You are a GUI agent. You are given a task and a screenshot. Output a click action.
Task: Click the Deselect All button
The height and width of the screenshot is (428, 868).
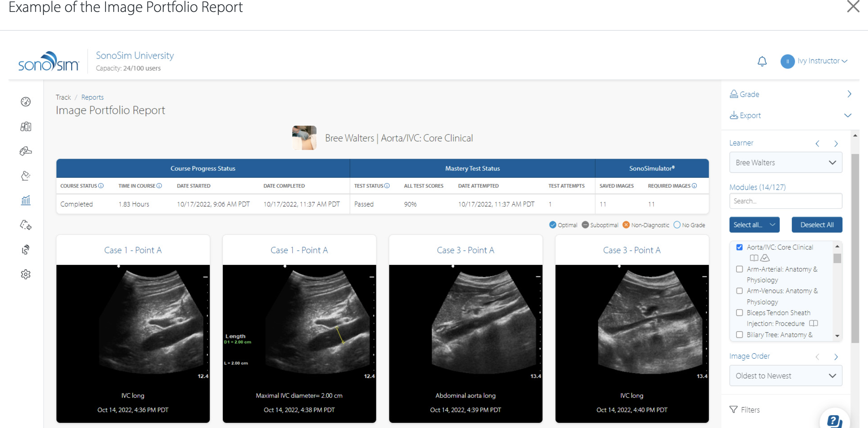pos(816,225)
